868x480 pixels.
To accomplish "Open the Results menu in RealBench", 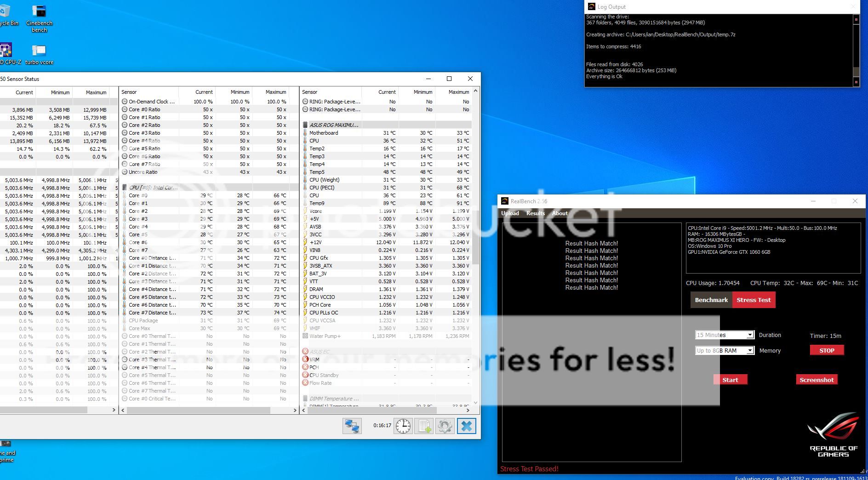I will (535, 213).
